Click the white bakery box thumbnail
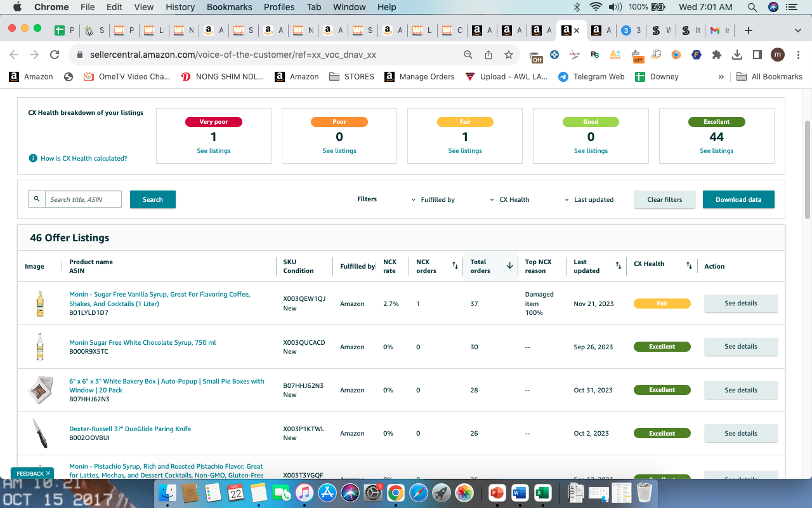Screen dimensions: 812x508 [40, 390]
